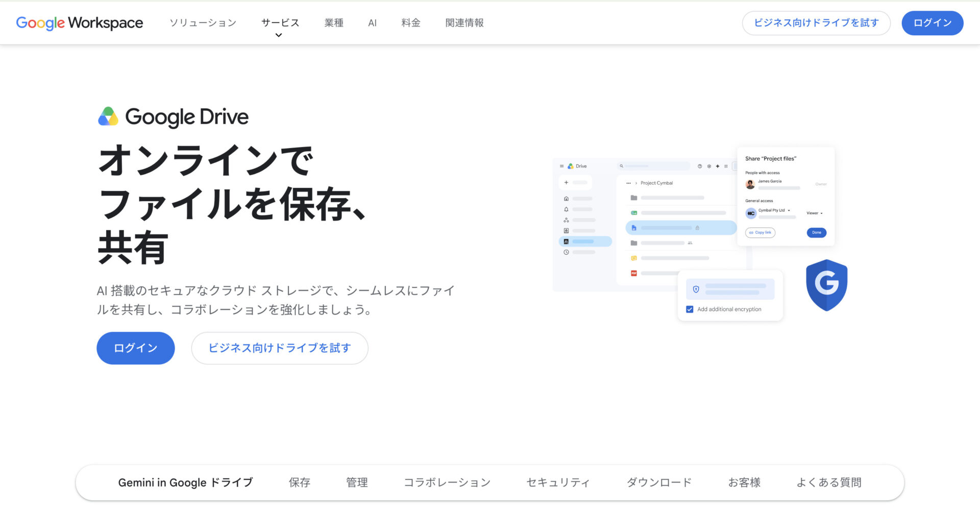The image size is (980, 531).
Task: Click the home icon in mockup sidebar
Action: tap(566, 198)
